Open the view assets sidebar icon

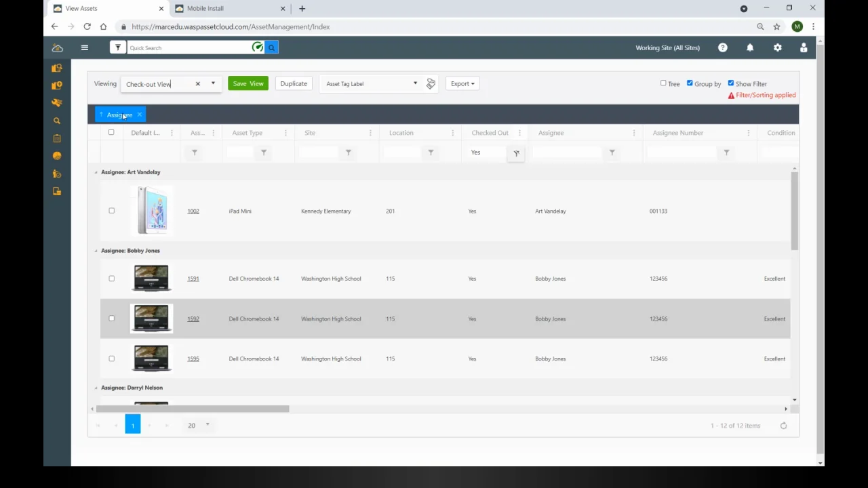57,68
